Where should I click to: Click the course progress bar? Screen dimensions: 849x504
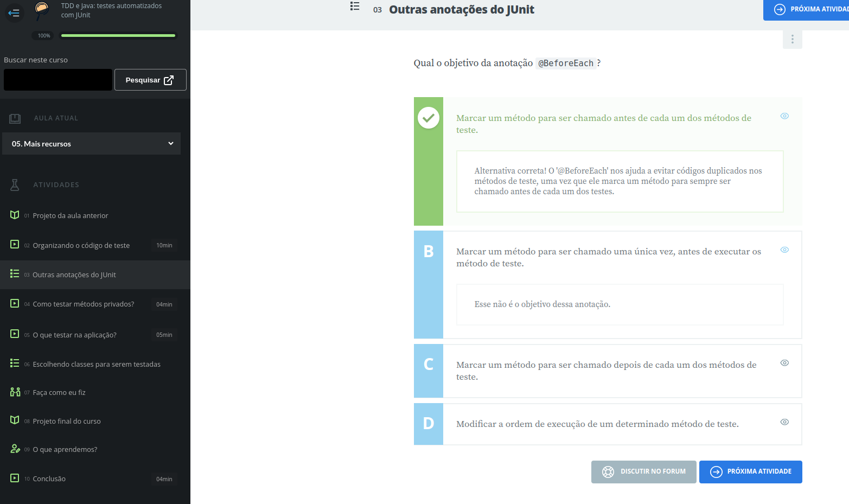click(118, 36)
